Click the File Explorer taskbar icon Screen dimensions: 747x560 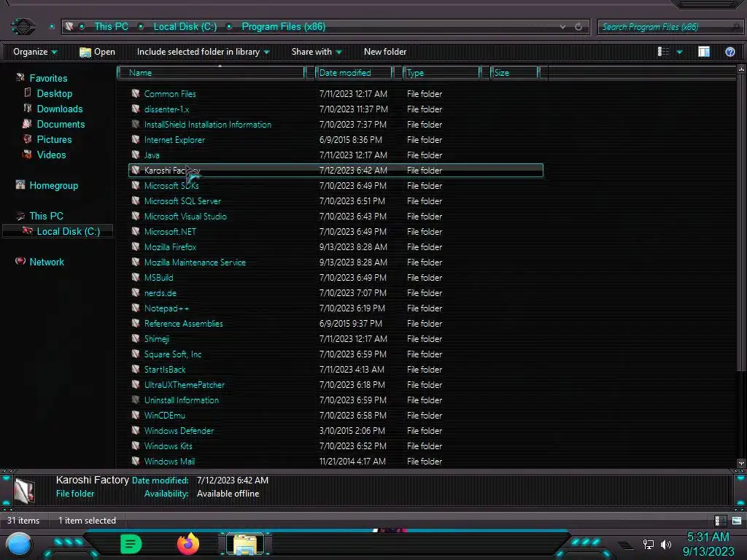(245, 544)
